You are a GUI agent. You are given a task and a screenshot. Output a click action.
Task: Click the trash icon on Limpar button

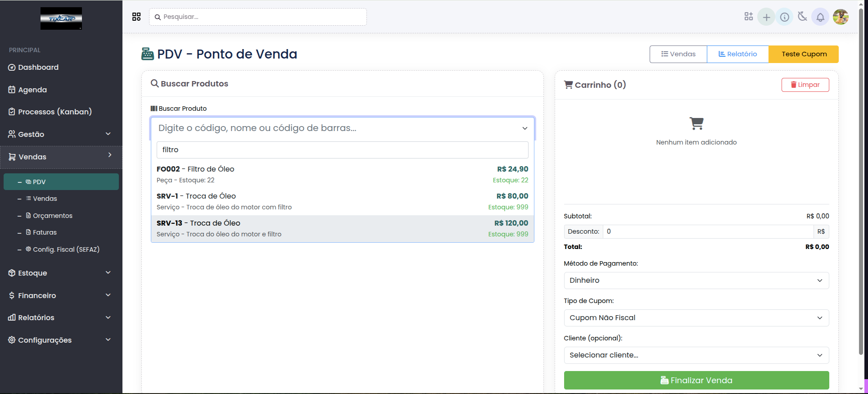[x=794, y=85]
